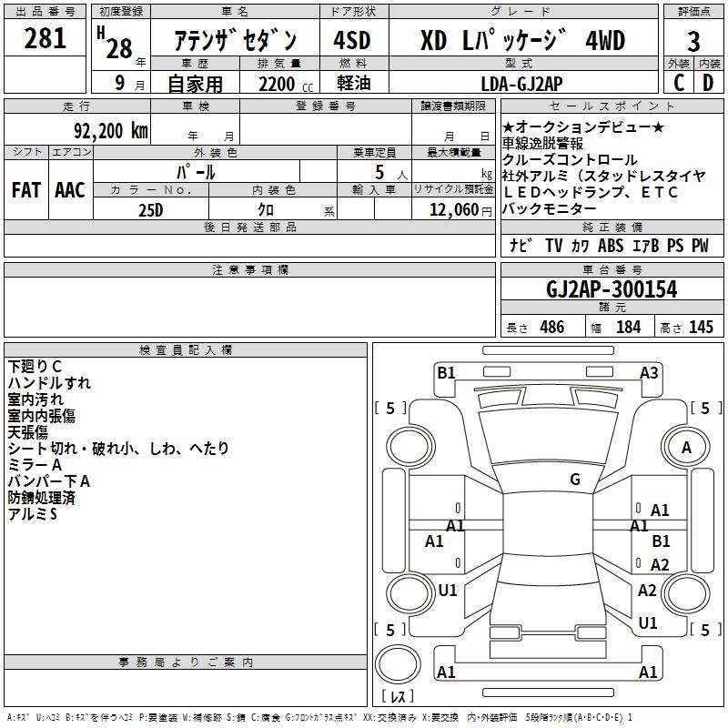Select the inspector note '天張傷'

click(28, 432)
